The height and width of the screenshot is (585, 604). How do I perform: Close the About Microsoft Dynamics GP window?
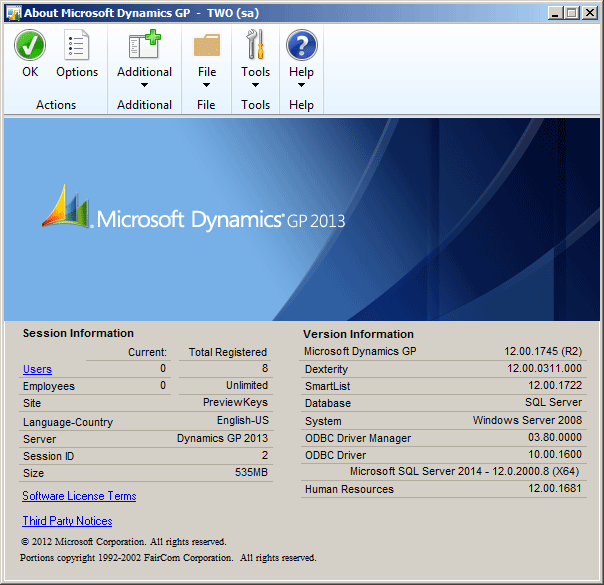590,13
